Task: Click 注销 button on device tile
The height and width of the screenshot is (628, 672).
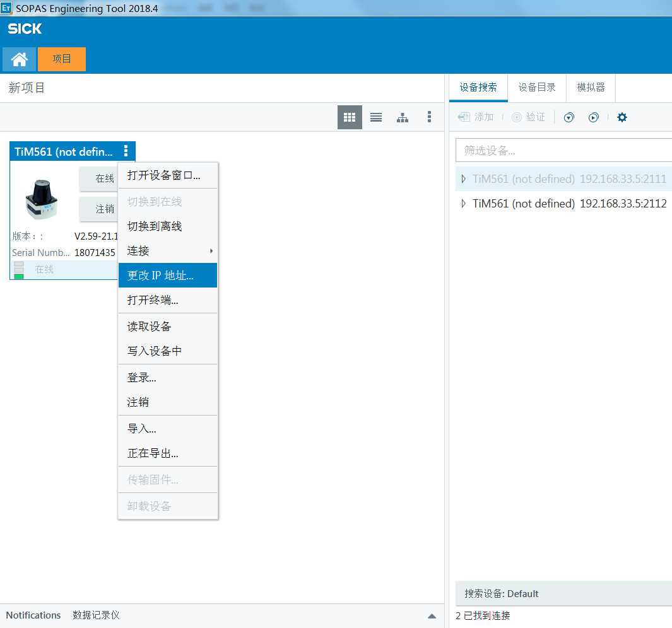Action: [x=98, y=209]
